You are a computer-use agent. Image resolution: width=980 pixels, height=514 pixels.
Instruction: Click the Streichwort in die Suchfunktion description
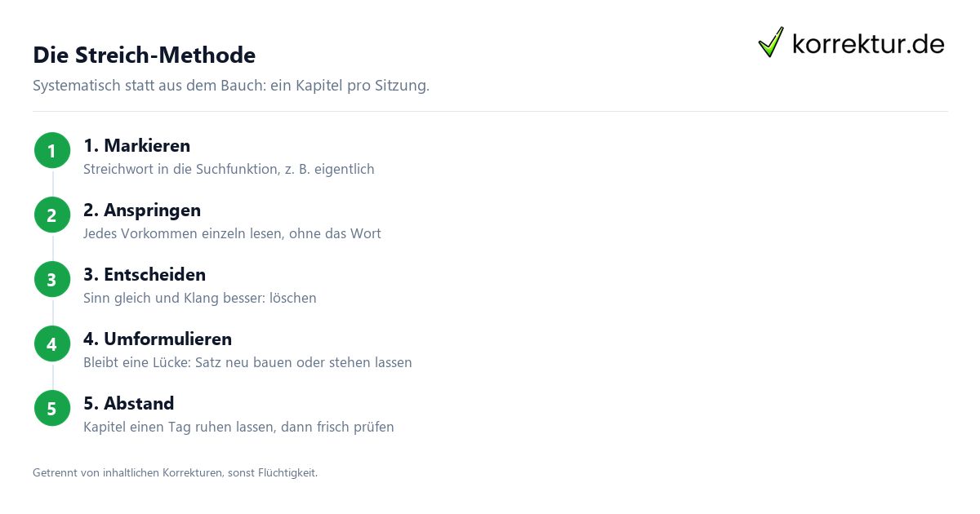[229, 170]
